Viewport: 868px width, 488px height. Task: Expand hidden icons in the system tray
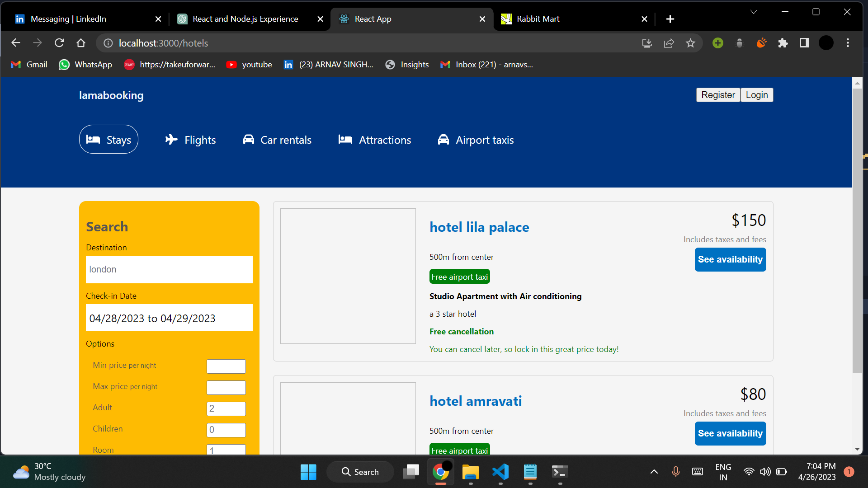[654, 472]
